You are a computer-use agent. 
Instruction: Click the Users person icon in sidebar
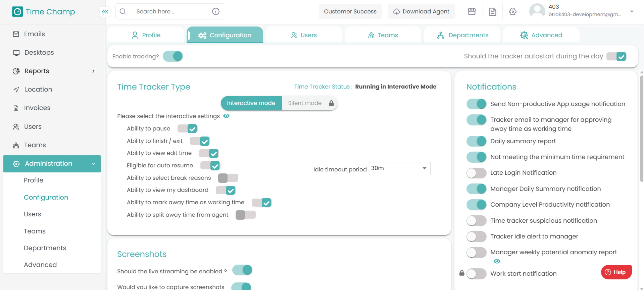pyautogui.click(x=16, y=127)
